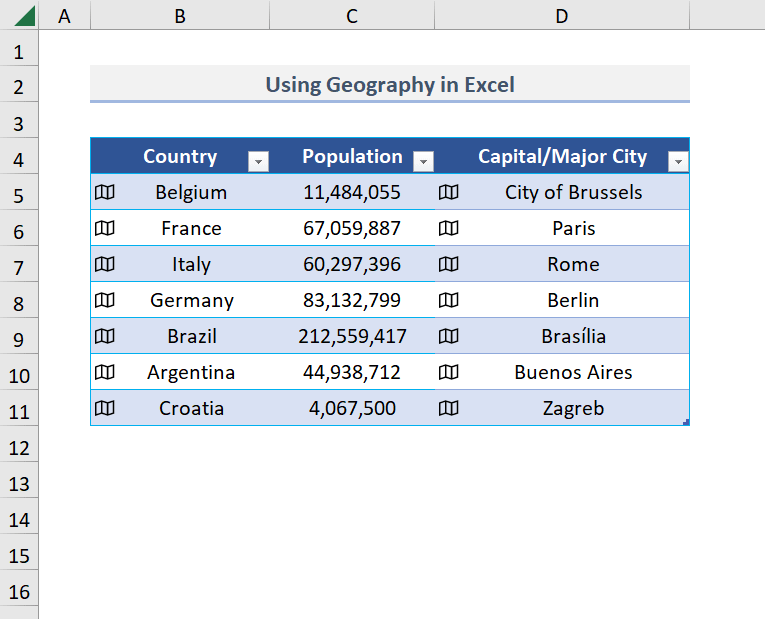The height and width of the screenshot is (619, 765).
Task: Select column D header
Action: 562,15
